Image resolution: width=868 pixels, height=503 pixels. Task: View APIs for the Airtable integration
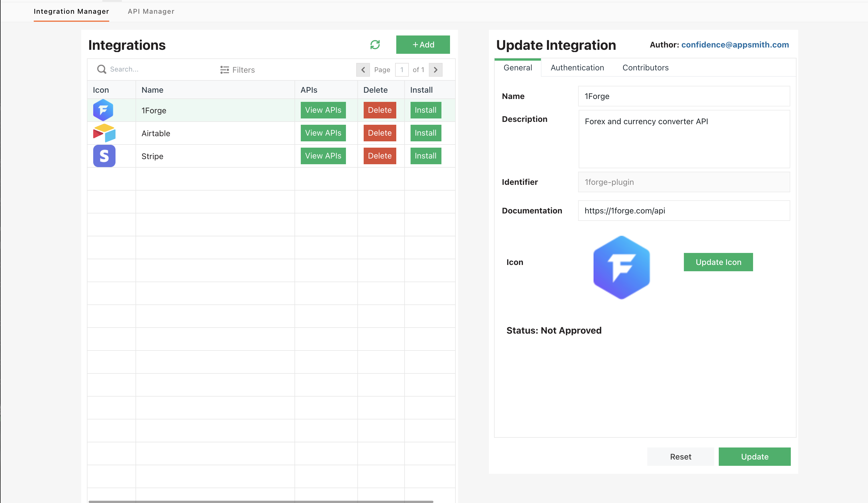(x=323, y=133)
